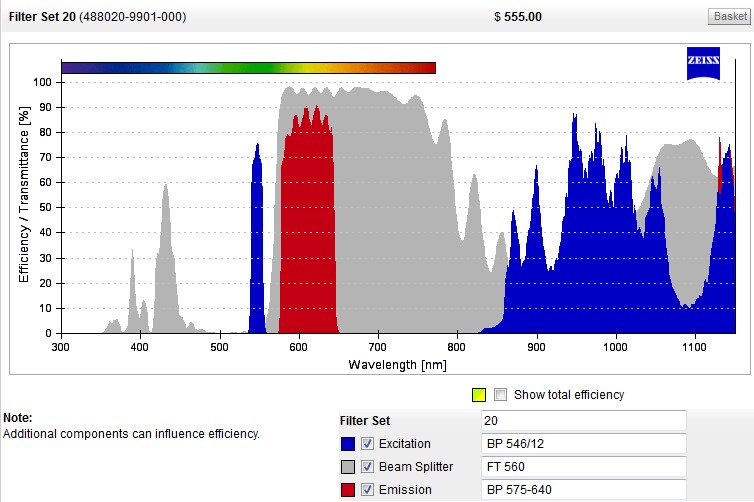Click the 100 tick label on the efficiency axis
Viewport: 754px width, 502px height.
[x=42, y=82]
